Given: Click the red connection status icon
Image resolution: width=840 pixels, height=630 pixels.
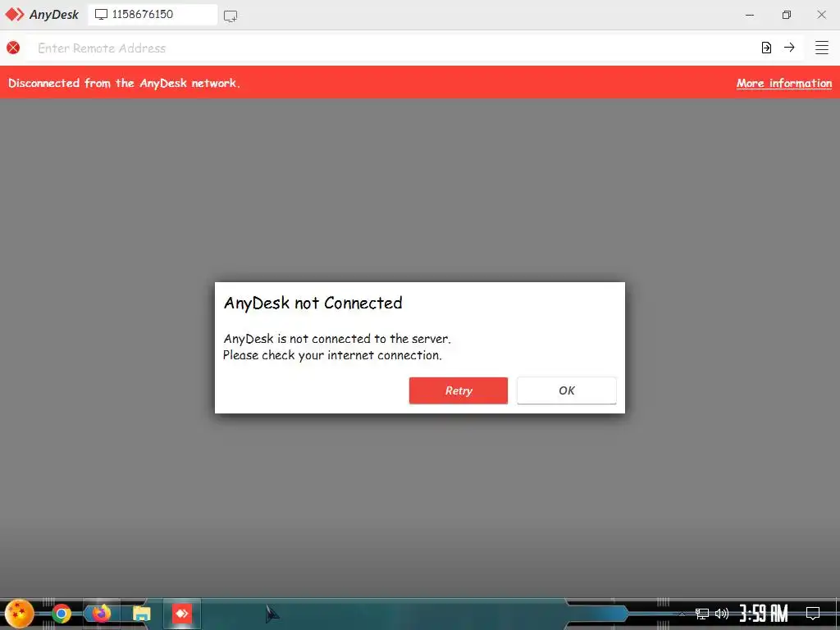Looking at the screenshot, I should pyautogui.click(x=13, y=48).
